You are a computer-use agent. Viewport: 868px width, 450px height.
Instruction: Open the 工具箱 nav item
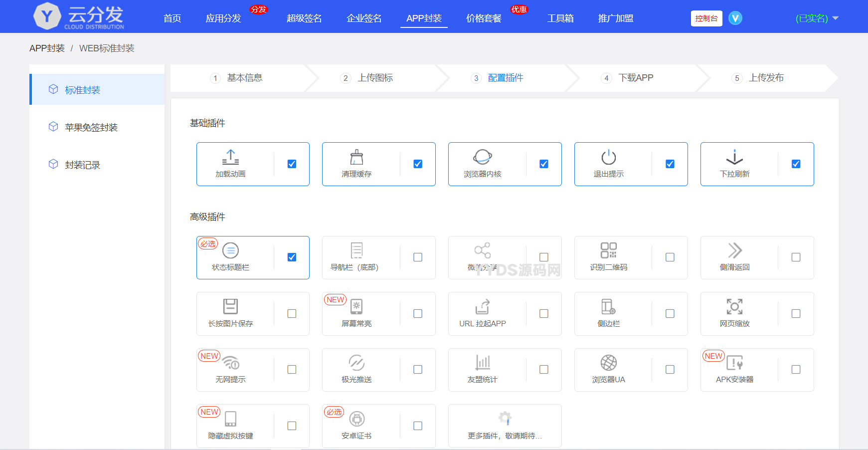tap(560, 18)
